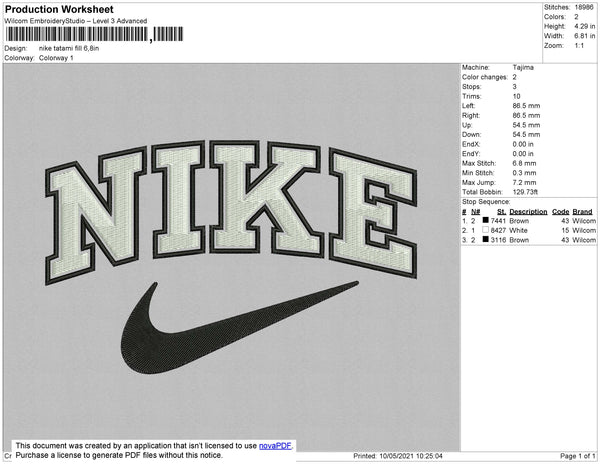
Task: Select the 'Page 1 of 1' footer text
Action: [x=577, y=456]
